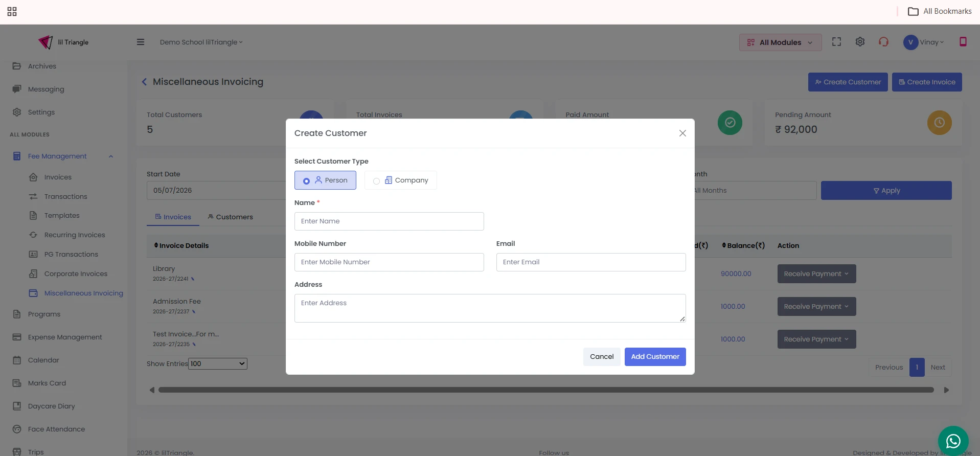Click Create Invoice header button

(927, 82)
